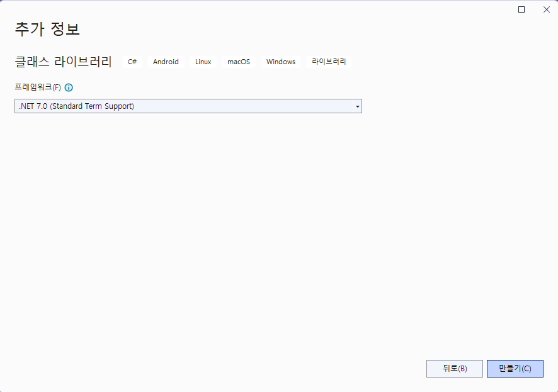The height and width of the screenshot is (392, 558).
Task: Click the 뒤로(B) back button
Action: coord(454,368)
